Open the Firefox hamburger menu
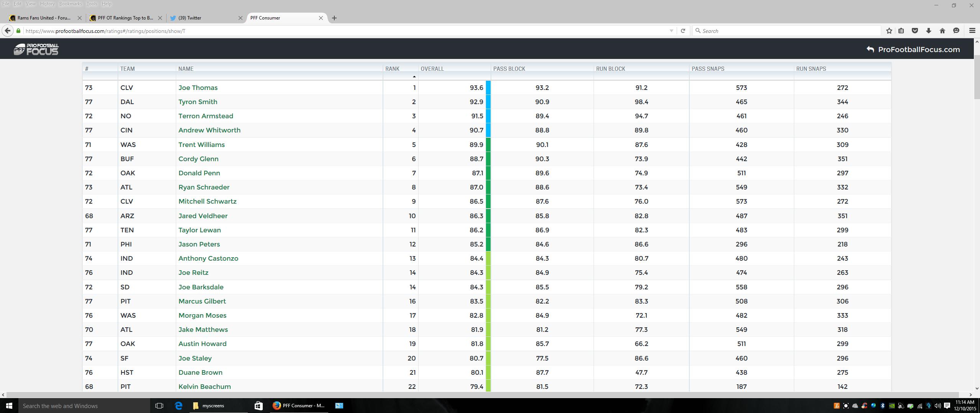 coord(972,31)
